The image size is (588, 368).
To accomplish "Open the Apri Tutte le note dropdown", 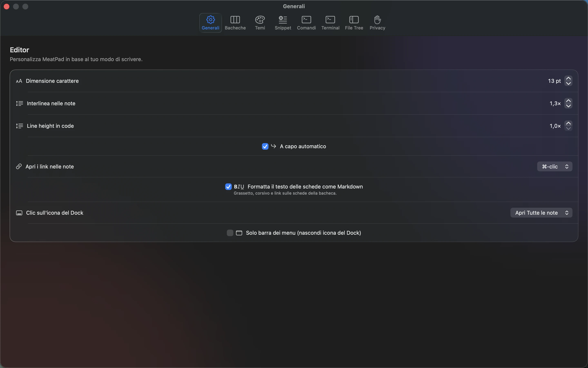I will [541, 213].
